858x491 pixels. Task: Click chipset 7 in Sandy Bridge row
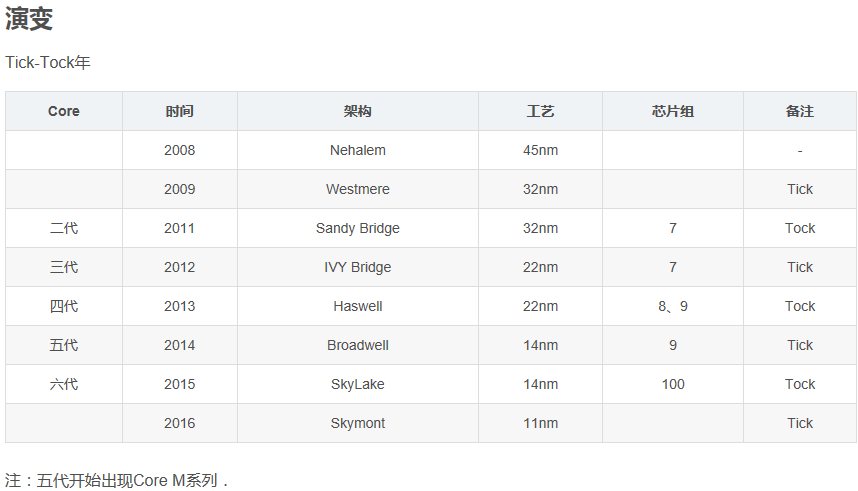pyautogui.click(x=673, y=228)
